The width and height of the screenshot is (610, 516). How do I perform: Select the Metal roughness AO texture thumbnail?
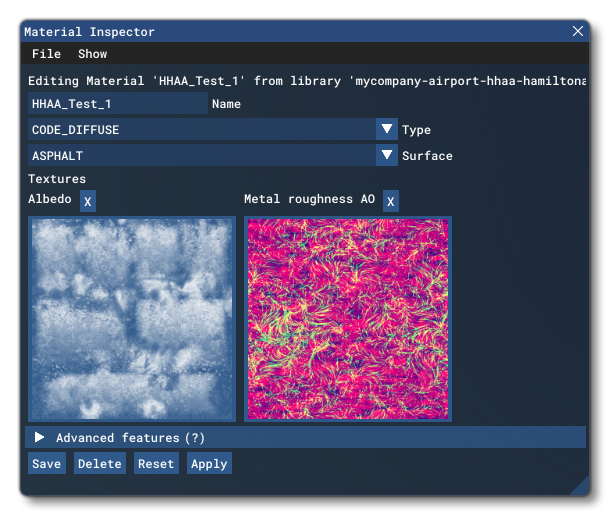(348, 319)
